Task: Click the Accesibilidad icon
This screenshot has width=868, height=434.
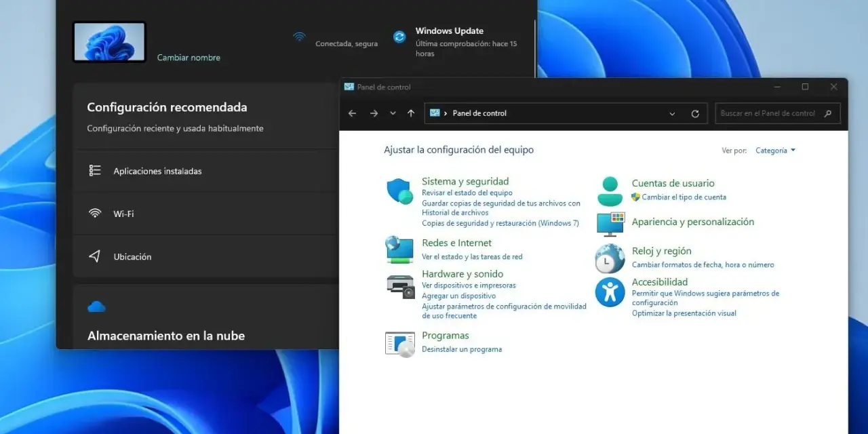Action: click(610, 292)
